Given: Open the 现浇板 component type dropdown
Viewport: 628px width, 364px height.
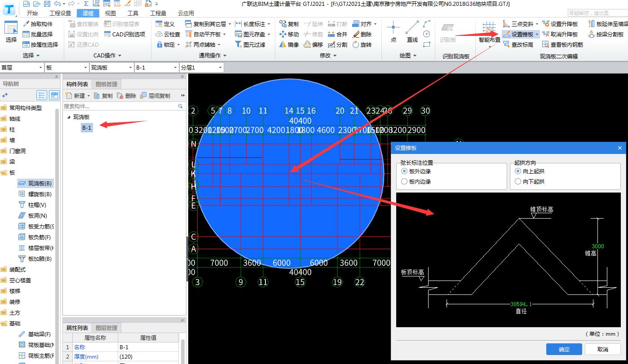Looking at the screenshot, I should click(112, 67).
